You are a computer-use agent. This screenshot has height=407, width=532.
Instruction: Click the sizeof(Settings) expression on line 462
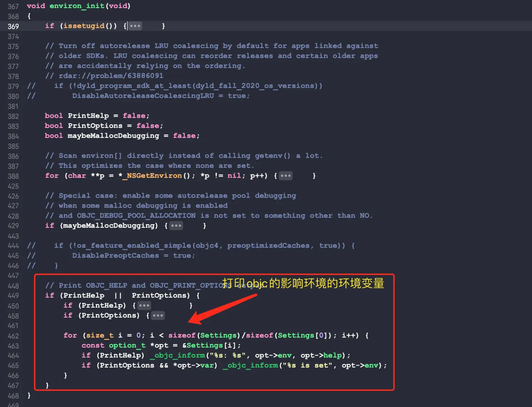(204, 335)
